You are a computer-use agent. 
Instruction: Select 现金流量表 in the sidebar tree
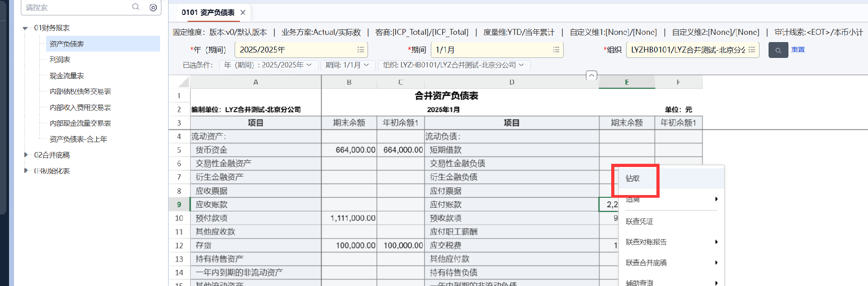[x=67, y=76]
